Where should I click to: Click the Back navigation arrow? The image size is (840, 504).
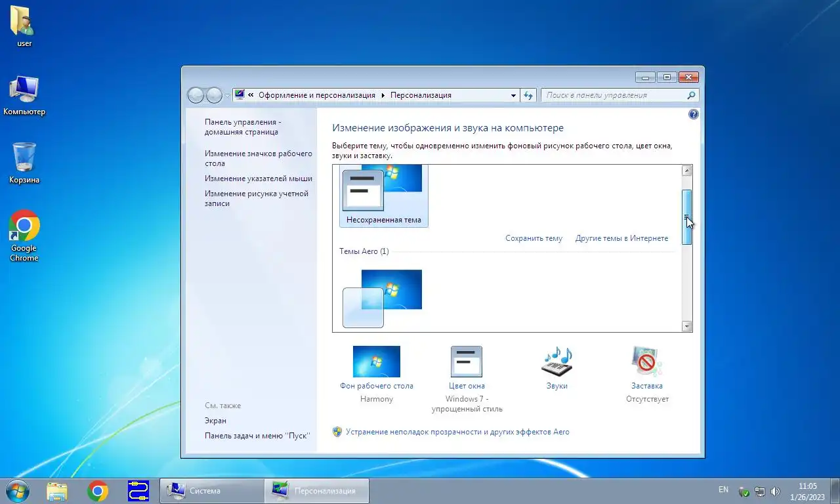pyautogui.click(x=196, y=95)
